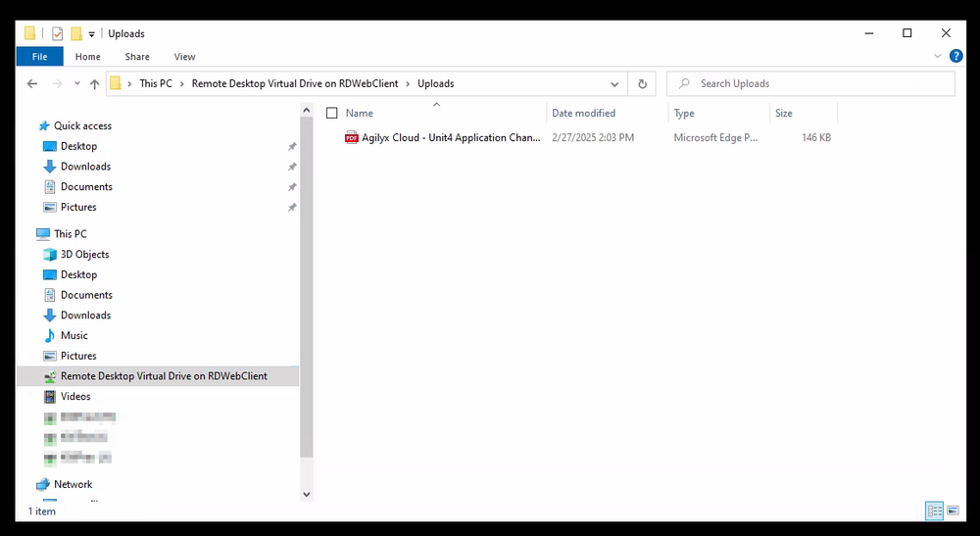Open Customize Quick Access Toolbar dropdown
This screenshot has height=536, width=980.
pos(92,34)
